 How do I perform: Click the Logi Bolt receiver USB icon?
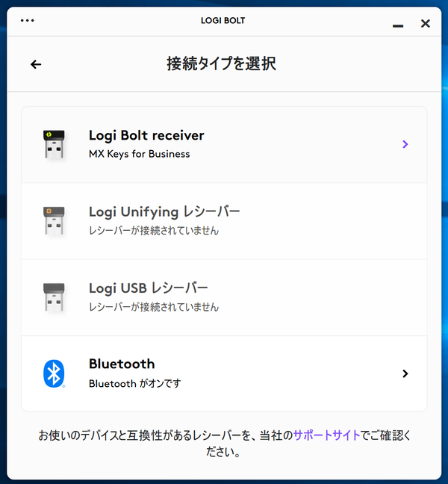pos(54,144)
